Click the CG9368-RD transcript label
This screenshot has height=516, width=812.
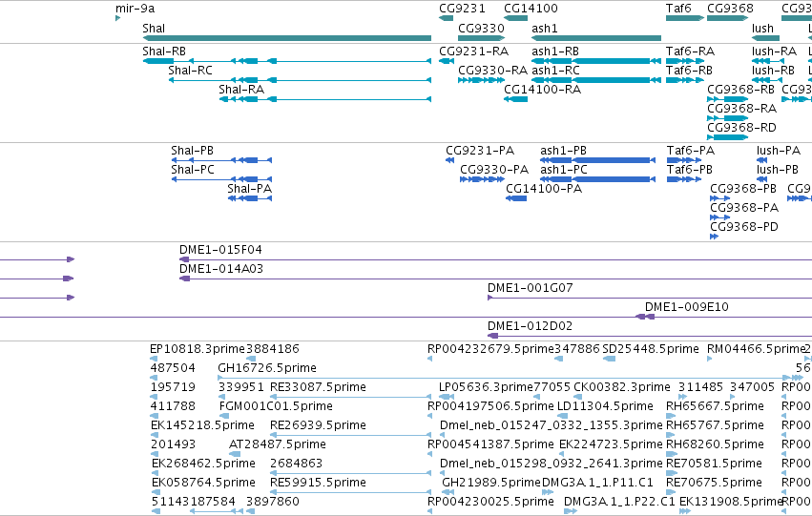[x=741, y=128]
